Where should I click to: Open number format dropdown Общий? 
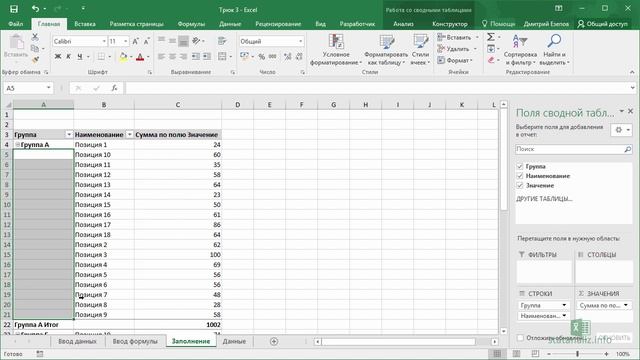tap(301, 41)
